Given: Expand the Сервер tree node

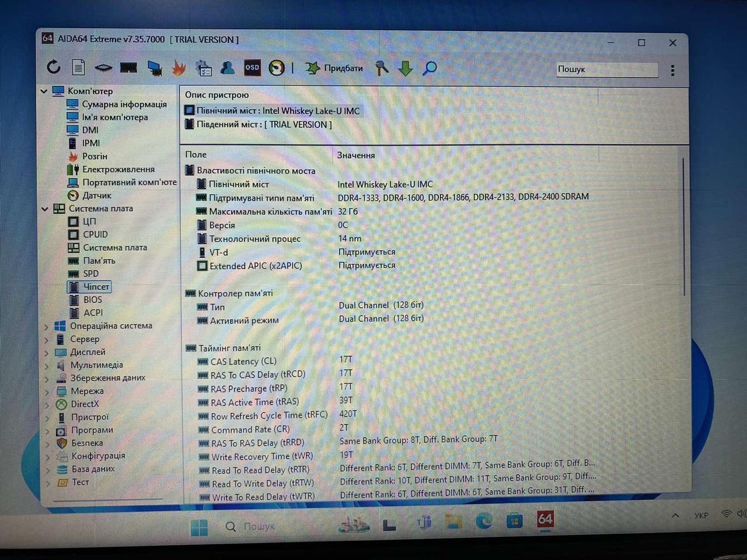Looking at the screenshot, I should (x=46, y=339).
